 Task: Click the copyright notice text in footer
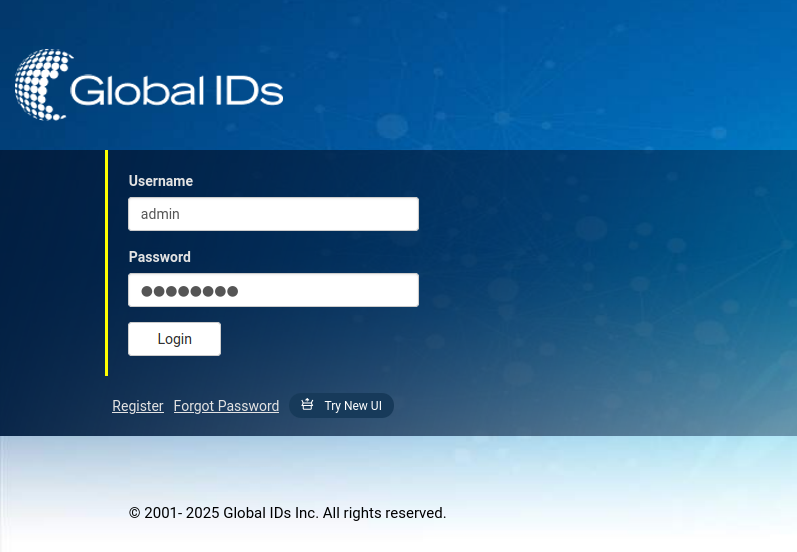(x=287, y=513)
